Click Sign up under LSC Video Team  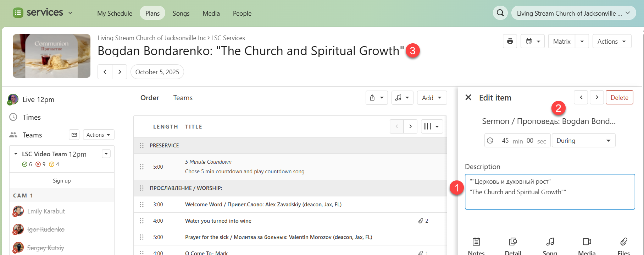62,181
